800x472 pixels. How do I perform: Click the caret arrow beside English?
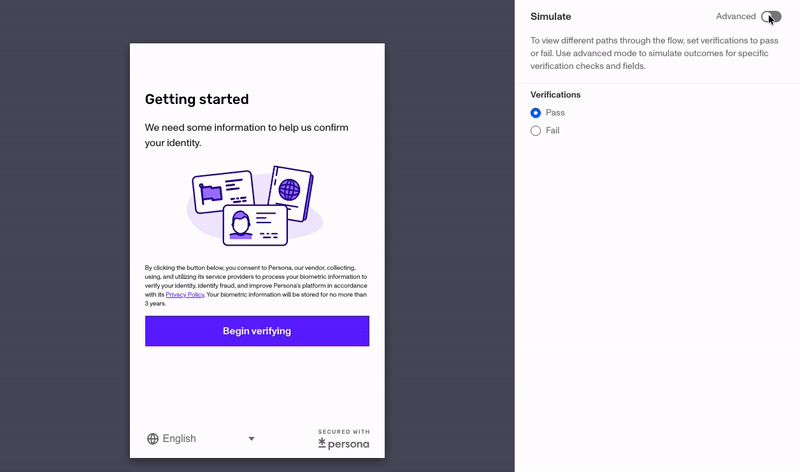pos(251,439)
